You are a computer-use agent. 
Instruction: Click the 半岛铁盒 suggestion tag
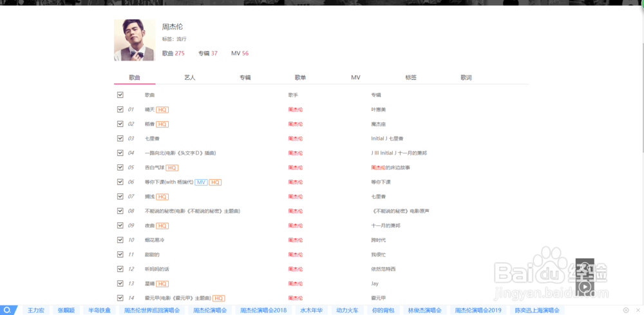click(99, 310)
